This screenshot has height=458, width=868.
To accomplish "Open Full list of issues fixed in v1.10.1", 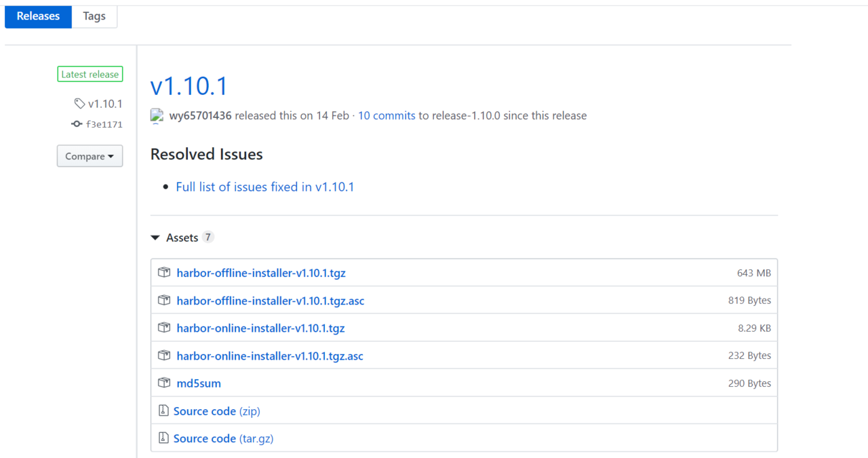I will point(265,187).
